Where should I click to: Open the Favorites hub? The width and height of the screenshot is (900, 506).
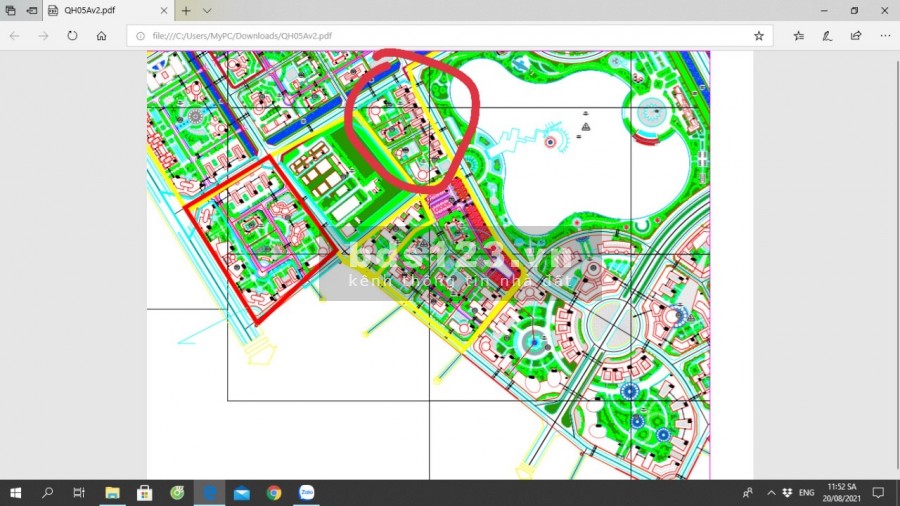(x=798, y=36)
